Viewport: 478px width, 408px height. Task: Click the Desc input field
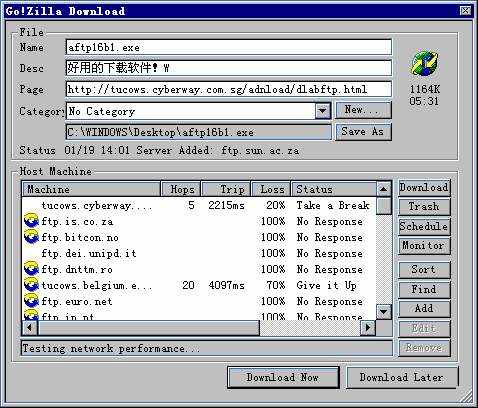click(229, 68)
